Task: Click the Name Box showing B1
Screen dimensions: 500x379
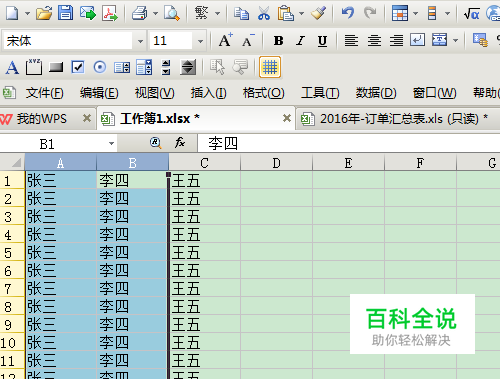Action: click(53, 144)
